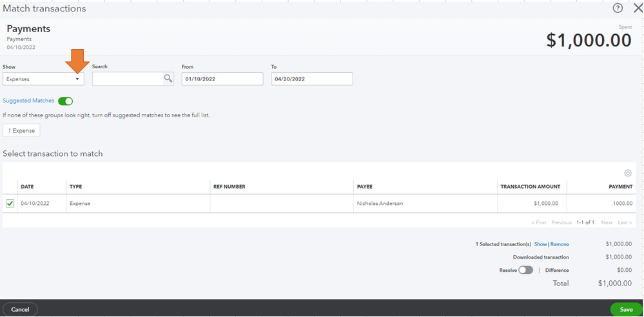Screen dimensions: 644x317
Task: Click the Expense type cell
Action: pyautogui.click(x=138, y=203)
